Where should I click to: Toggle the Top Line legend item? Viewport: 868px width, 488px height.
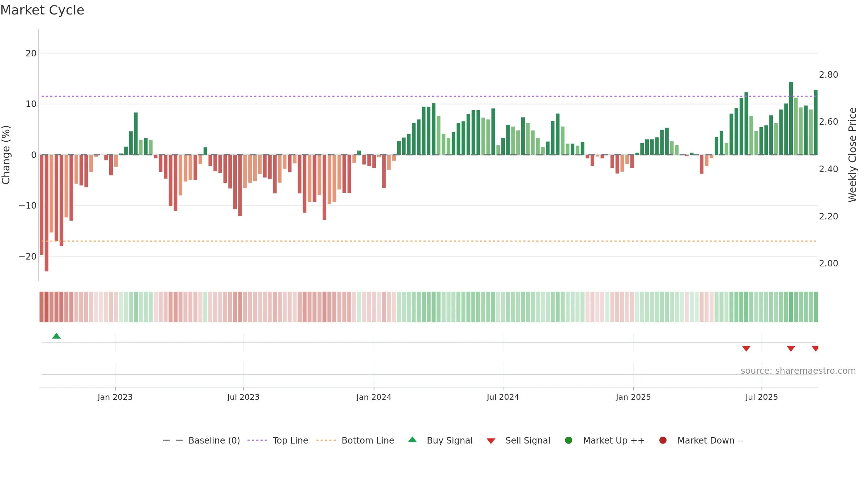(278, 440)
